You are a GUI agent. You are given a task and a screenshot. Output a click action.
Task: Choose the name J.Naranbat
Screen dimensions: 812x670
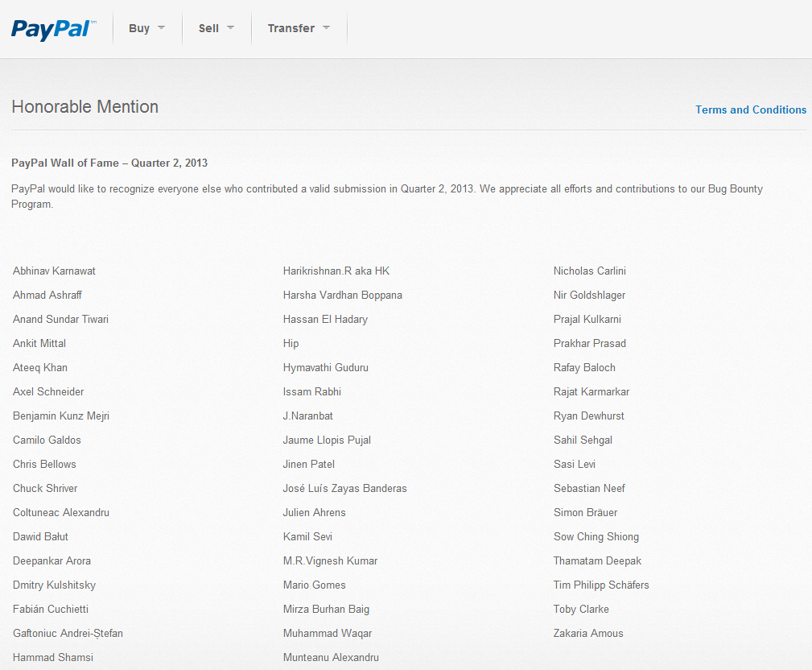coord(307,416)
